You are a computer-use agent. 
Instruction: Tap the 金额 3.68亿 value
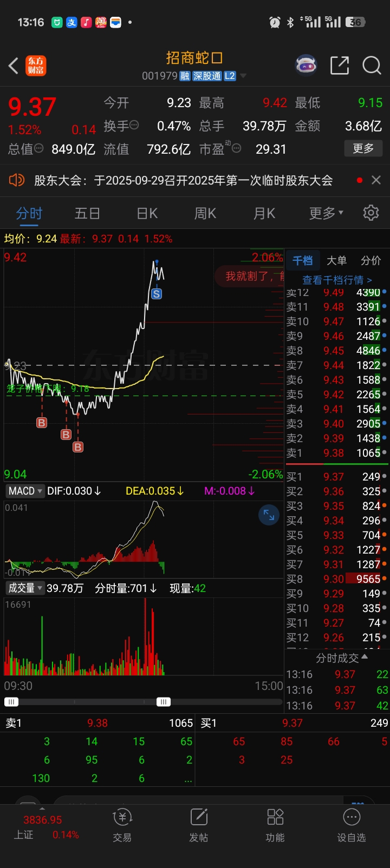(x=363, y=126)
